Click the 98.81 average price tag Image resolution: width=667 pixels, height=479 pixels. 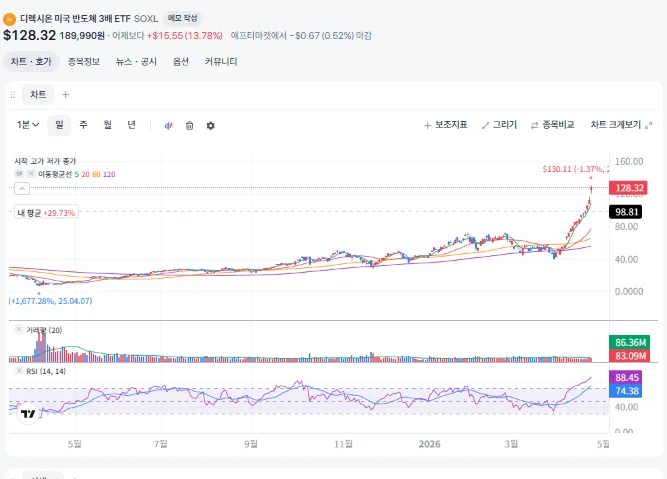[x=626, y=212]
